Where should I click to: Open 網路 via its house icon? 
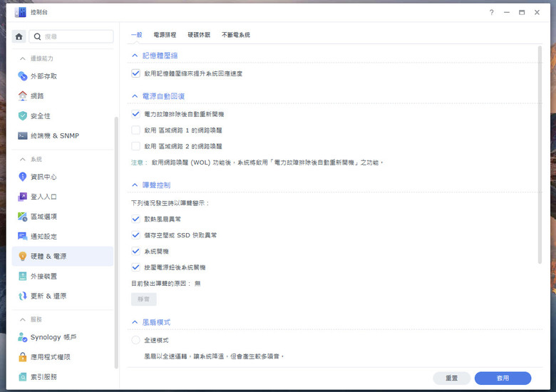(22, 96)
